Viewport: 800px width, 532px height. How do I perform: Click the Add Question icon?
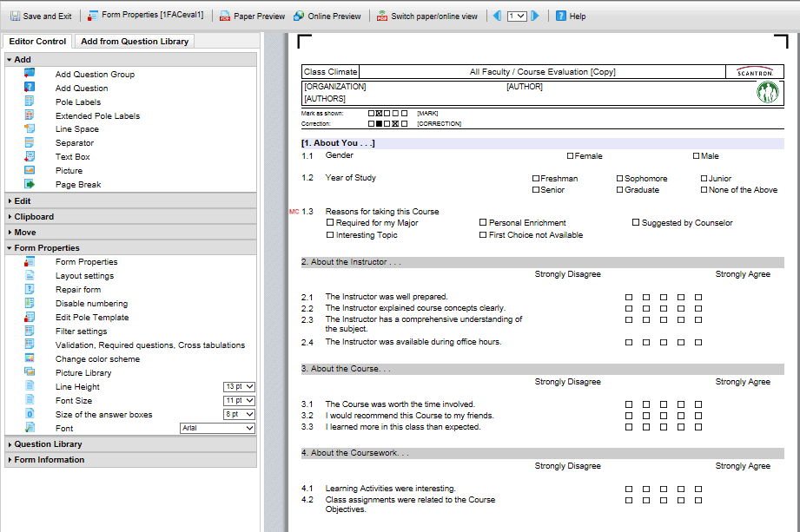30,87
